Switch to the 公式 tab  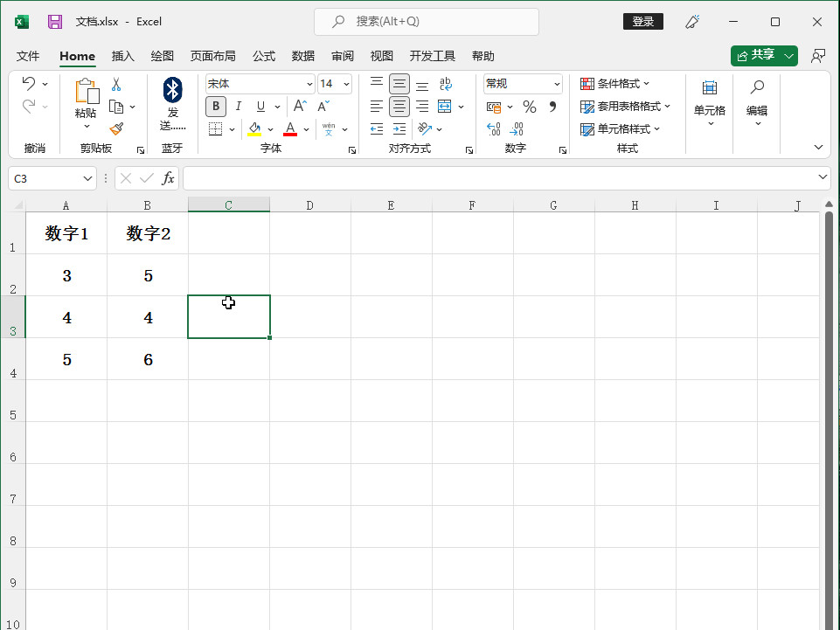264,56
